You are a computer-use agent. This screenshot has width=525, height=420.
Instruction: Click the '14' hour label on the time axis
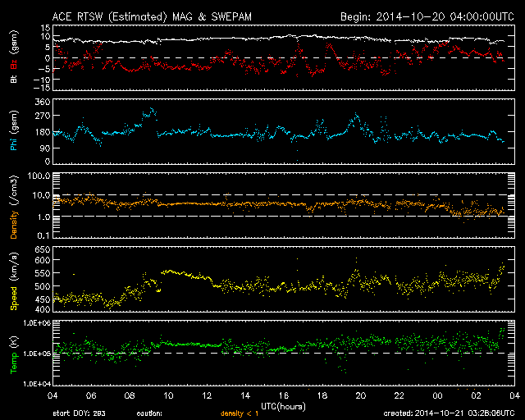[245, 395]
